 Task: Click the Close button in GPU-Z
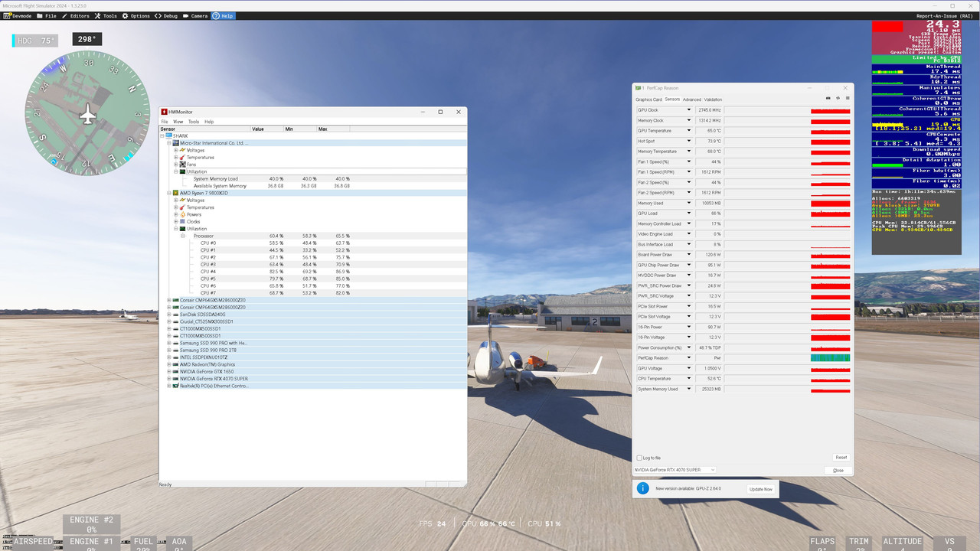pos(838,470)
